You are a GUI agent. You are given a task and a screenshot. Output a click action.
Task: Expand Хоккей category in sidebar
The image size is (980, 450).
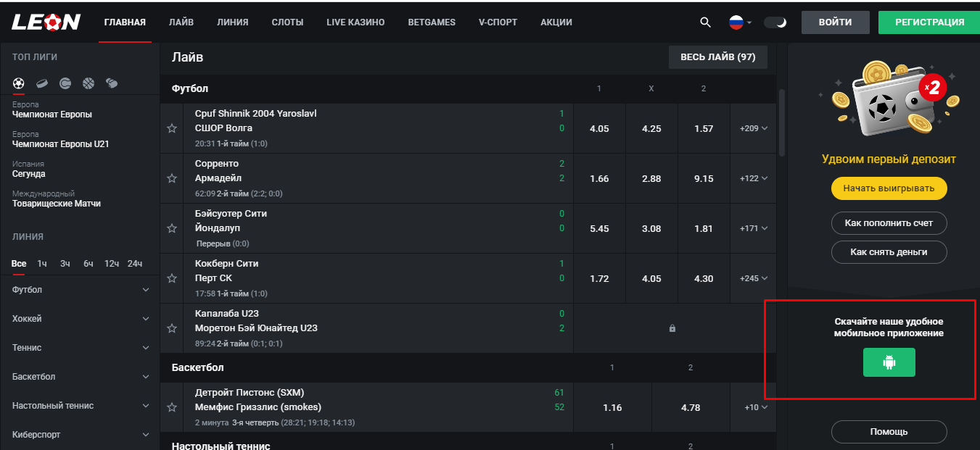click(x=81, y=319)
